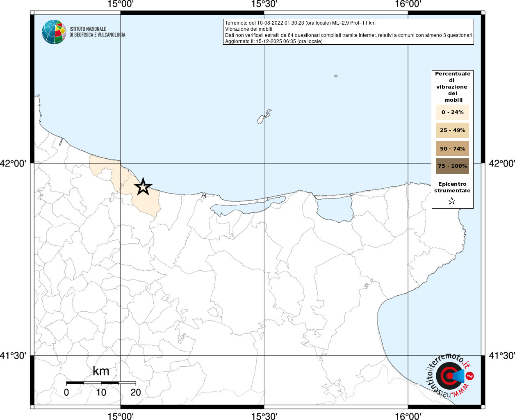Click the 'Percentuale di vibrazione dei mobili' legend title

pos(453,87)
